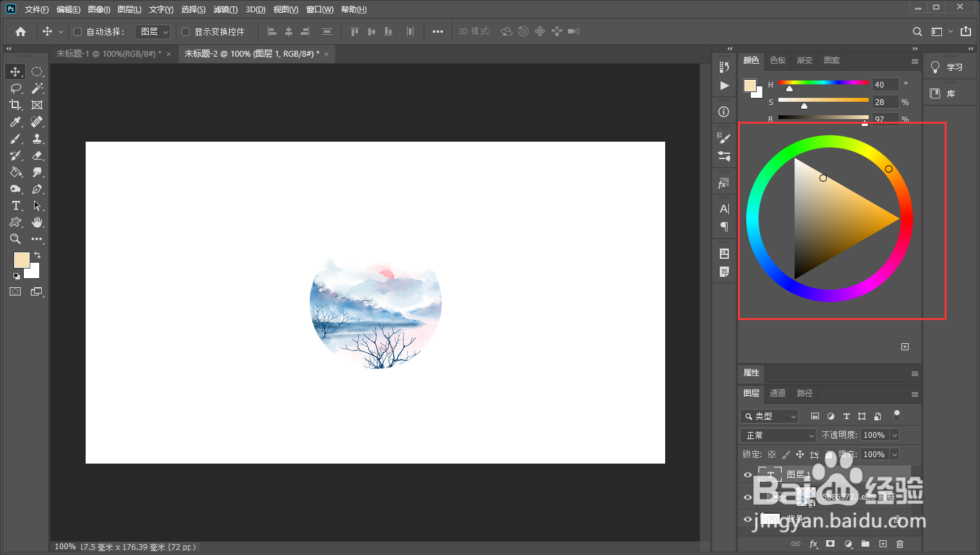Toggle lock position of the layer

[x=800, y=455]
